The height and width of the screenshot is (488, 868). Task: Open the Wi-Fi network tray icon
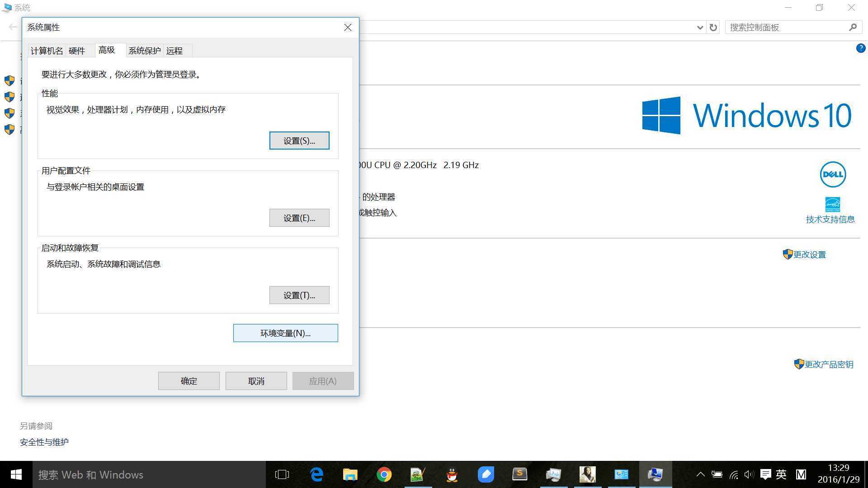(734, 474)
